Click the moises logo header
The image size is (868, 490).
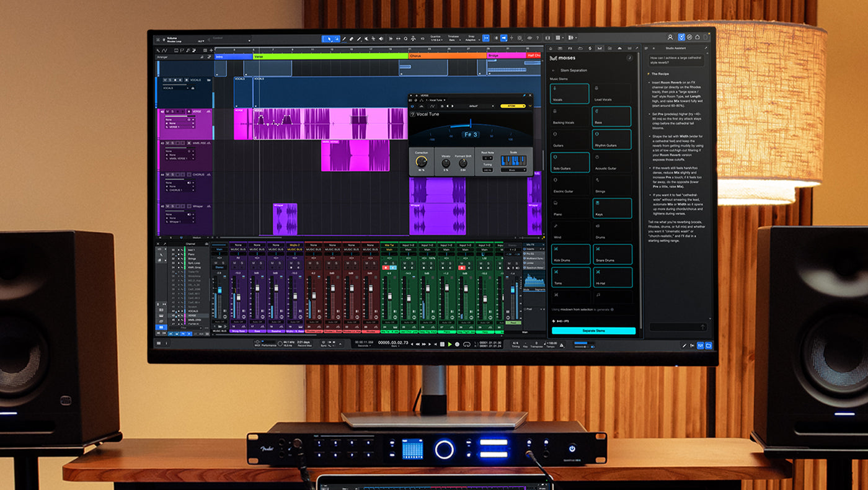coord(562,58)
